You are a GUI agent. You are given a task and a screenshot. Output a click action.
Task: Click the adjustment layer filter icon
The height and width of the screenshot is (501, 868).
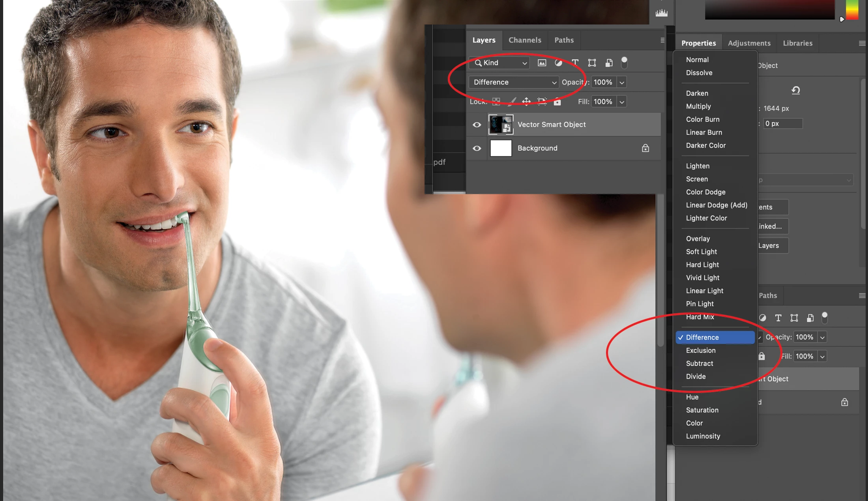(558, 63)
